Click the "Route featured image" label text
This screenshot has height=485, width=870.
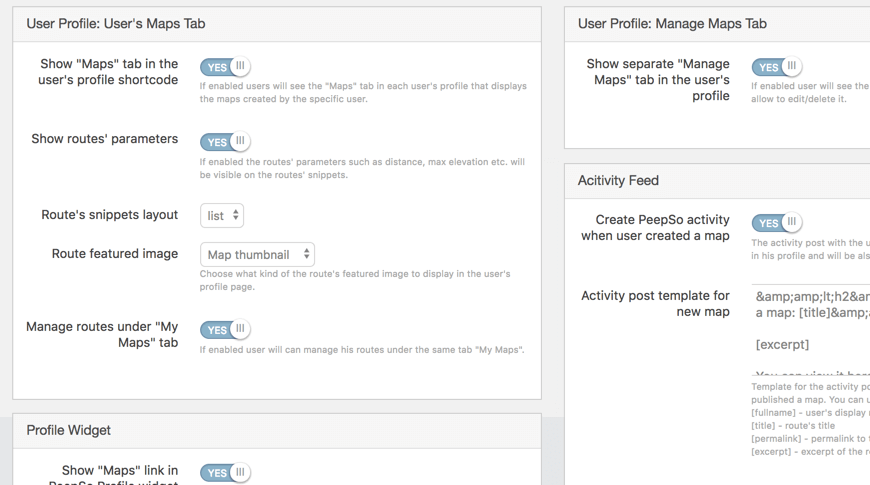tap(115, 254)
